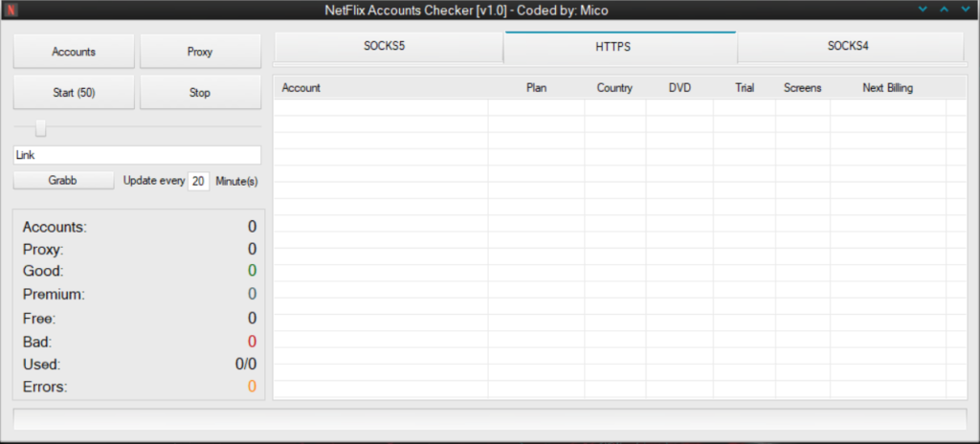980x444 pixels.
Task: Click the upward chevron title bar icon
Action: (x=944, y=10)
